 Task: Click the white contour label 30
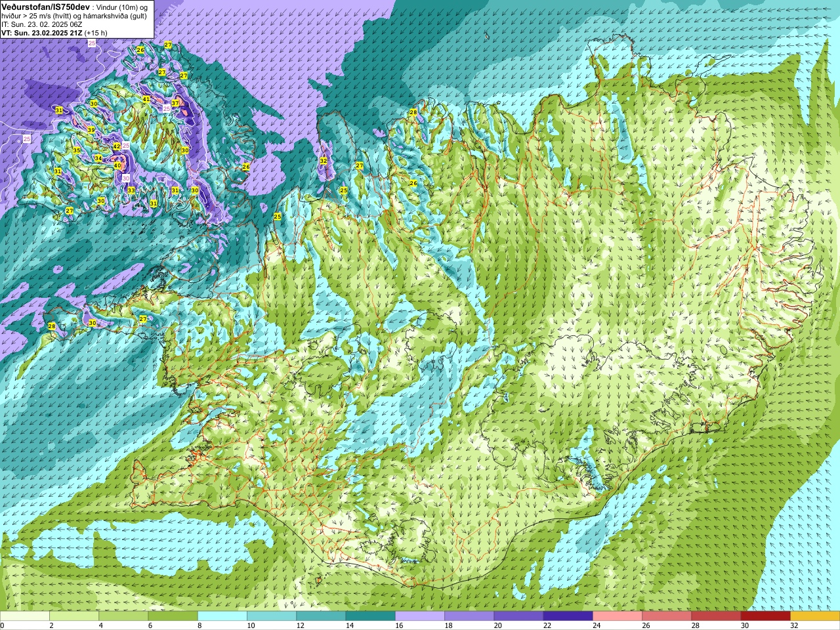(126, 178)
